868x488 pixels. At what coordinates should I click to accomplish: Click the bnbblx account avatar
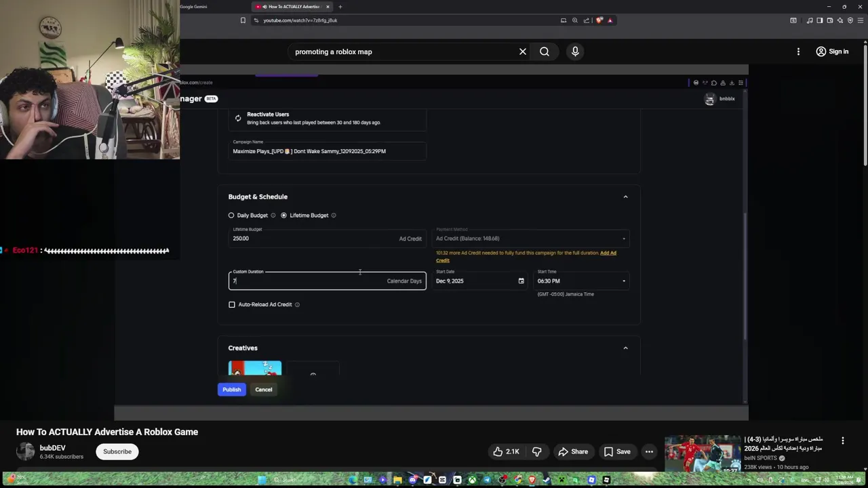click(709, 99)
